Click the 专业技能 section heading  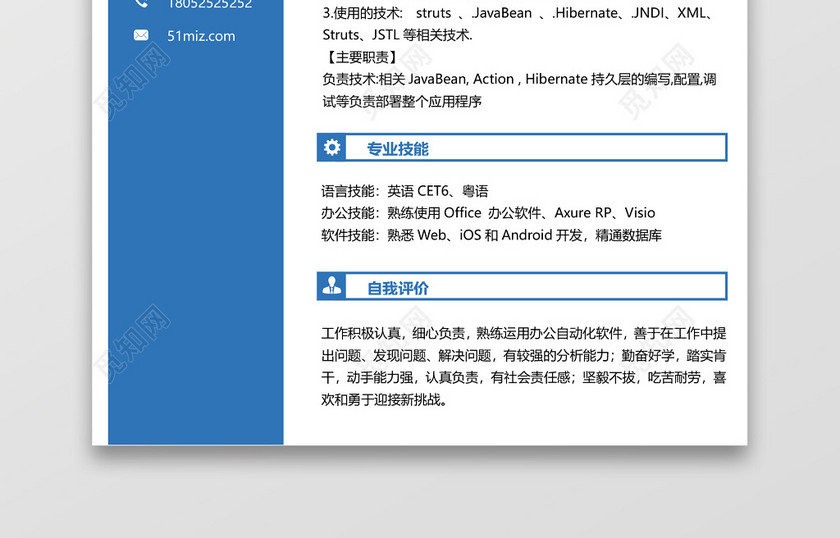398,148
